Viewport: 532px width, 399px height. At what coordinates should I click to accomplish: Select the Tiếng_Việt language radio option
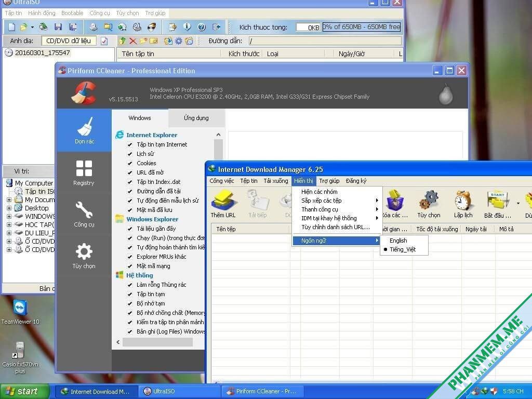[403, 249]
